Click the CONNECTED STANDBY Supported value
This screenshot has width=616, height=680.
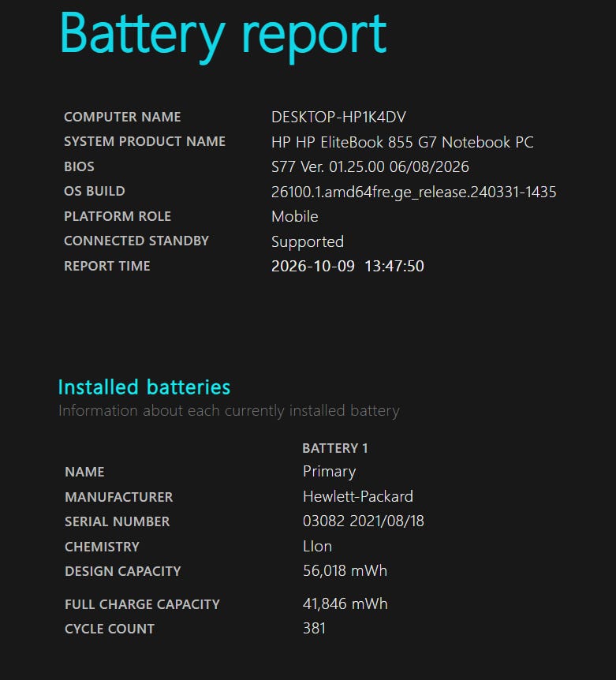(308, 242)
